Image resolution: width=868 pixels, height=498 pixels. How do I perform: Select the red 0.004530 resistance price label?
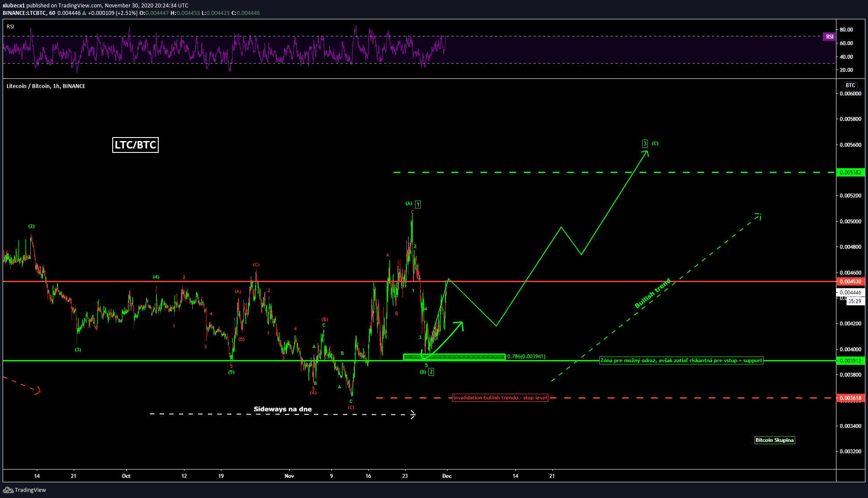click(x=850, y=282)
